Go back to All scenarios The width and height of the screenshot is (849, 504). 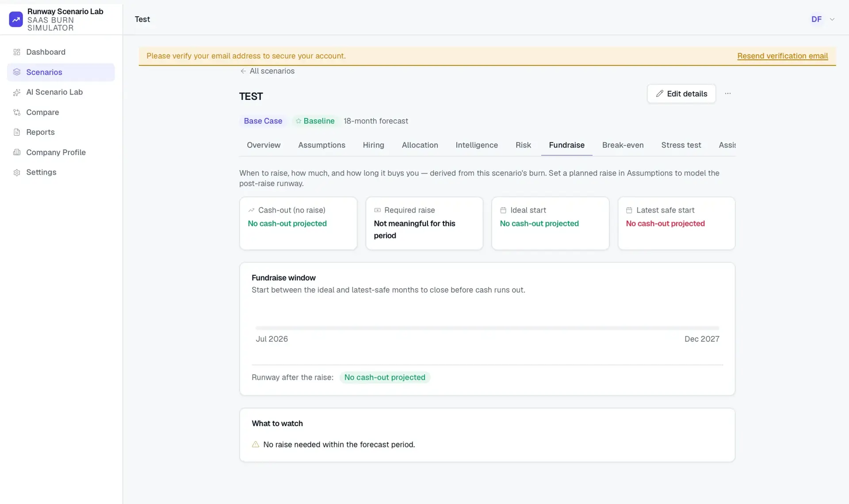[x=267, y=71]
